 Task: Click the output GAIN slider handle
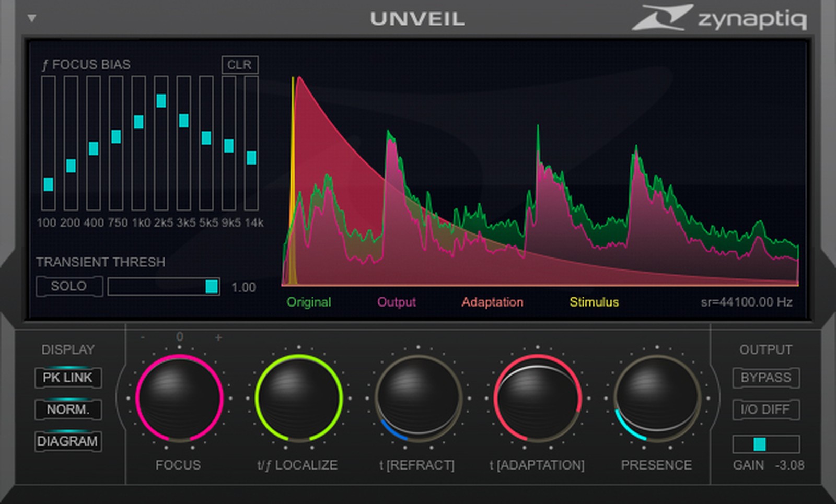coord(760,444)
